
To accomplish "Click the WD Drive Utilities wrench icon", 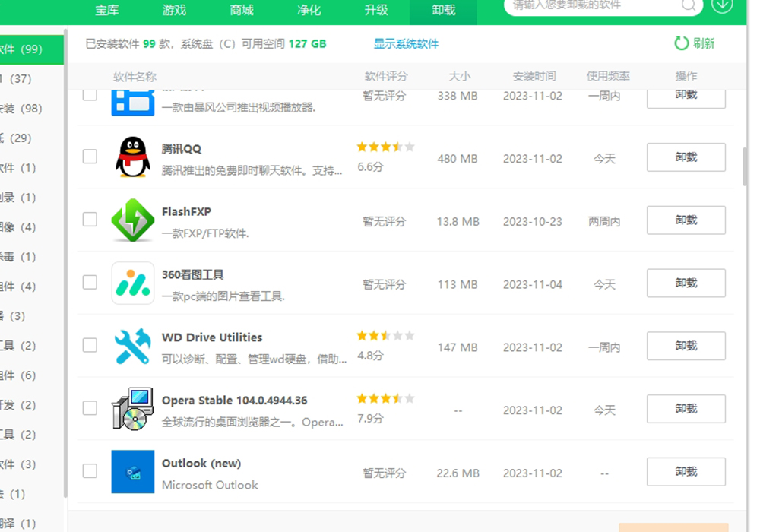I will click(x=133, y=346).
